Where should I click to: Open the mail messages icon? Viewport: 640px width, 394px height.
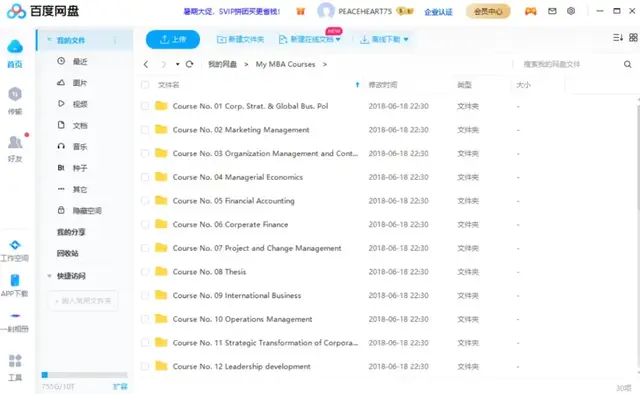click(552, 11)
